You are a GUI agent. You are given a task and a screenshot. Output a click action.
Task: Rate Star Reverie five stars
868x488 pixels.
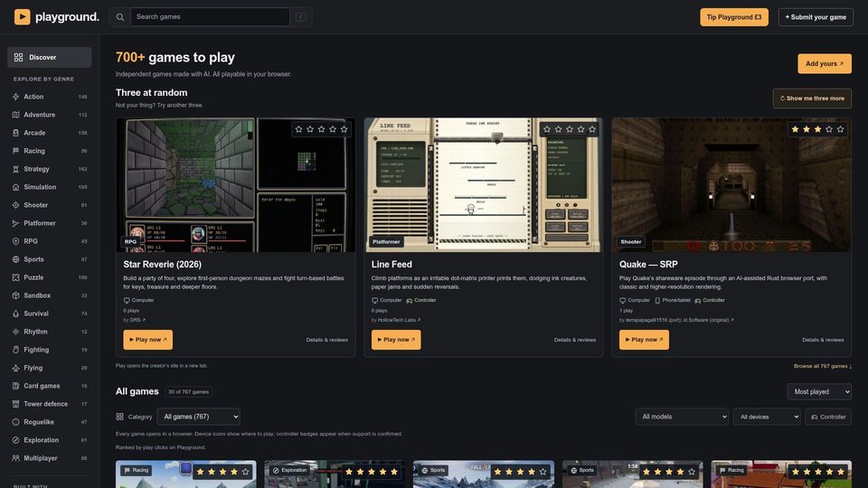point(344,129)
